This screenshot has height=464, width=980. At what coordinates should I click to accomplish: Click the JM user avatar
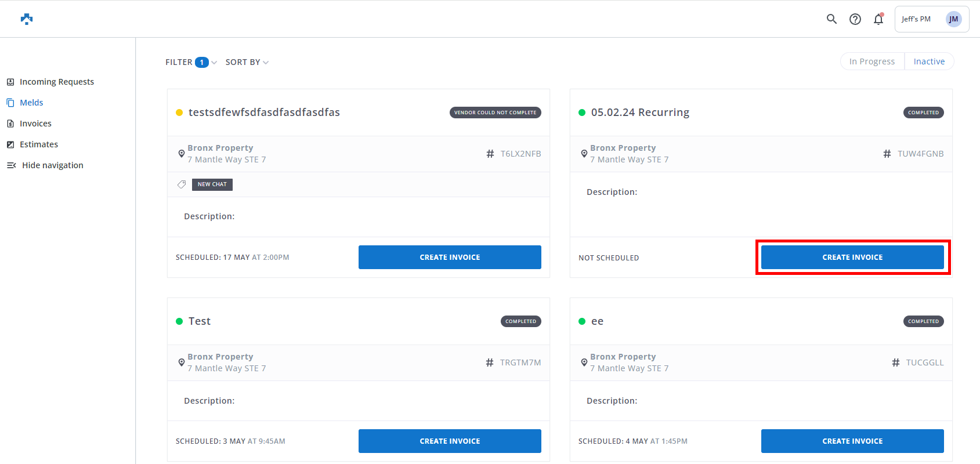(x=953, y=19)
